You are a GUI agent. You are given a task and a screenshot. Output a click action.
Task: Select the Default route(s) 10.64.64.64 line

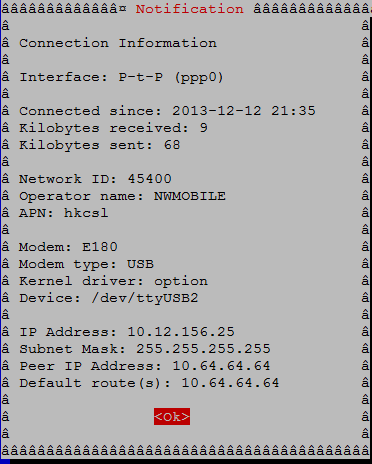149,383
